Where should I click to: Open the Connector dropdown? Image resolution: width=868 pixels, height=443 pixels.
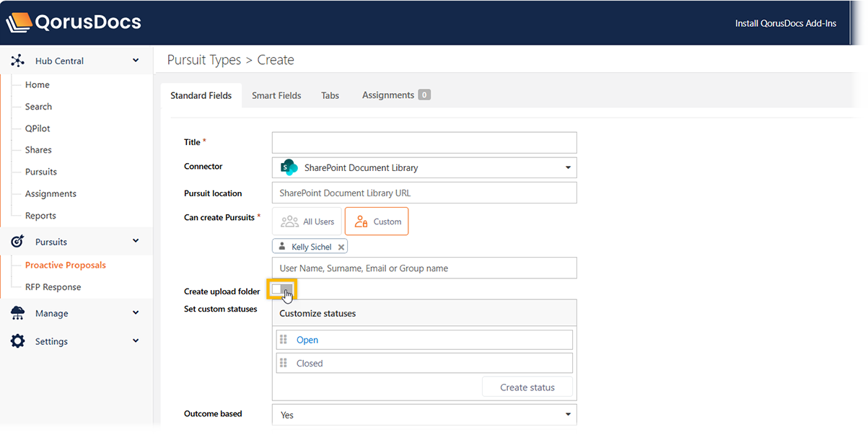click(x=424, y=168)
